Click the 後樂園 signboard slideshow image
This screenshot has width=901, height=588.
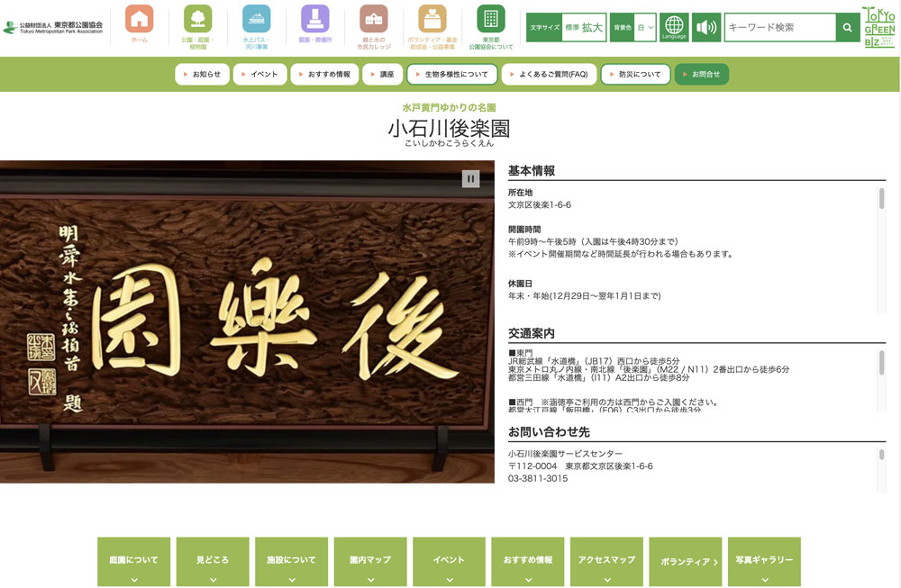pyautogui.click(x=247, y=321)
